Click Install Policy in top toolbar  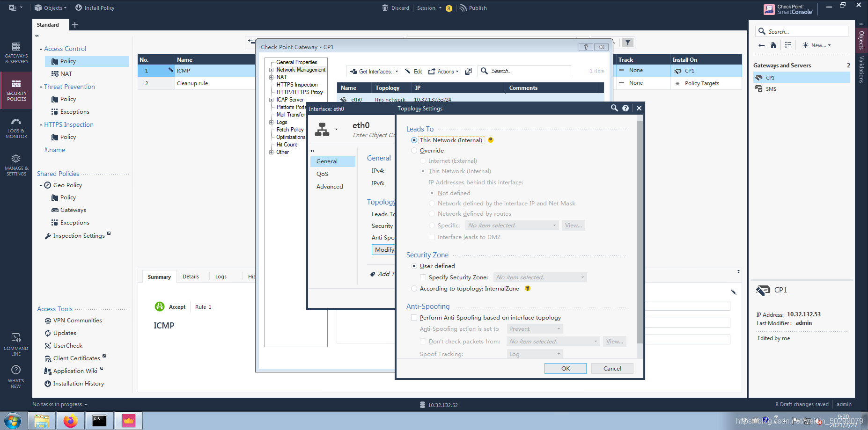coord(95,8)
